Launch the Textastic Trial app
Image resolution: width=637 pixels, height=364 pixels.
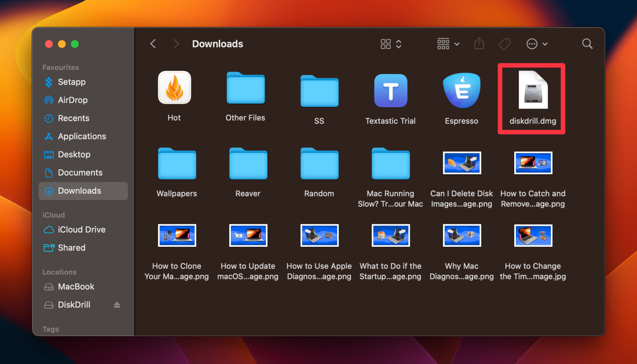(390, 90)
